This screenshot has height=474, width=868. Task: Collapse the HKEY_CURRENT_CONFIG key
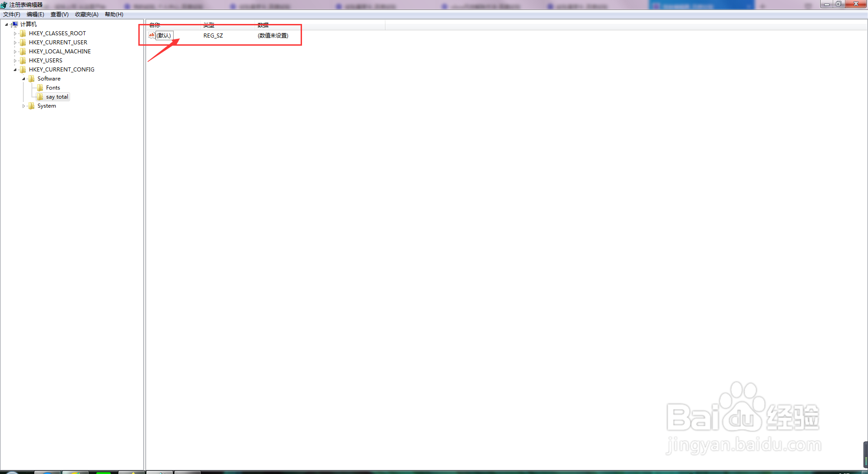coord(15,70)
